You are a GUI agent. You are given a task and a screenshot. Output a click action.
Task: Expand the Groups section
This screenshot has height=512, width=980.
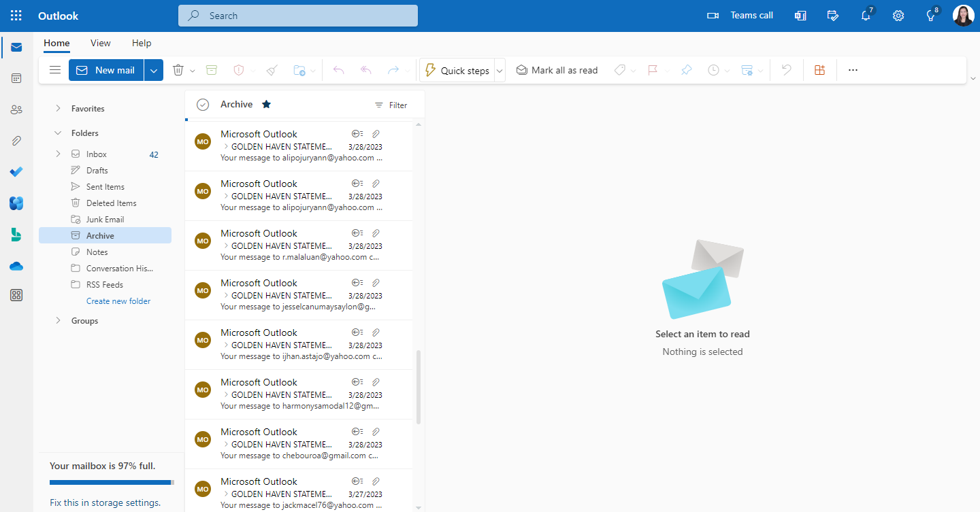[58, 320]
